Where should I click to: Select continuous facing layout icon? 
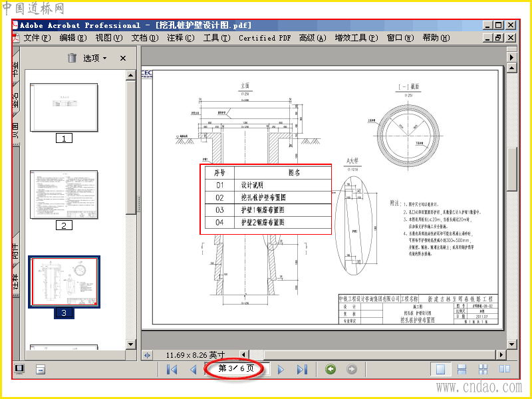point(483,369)
